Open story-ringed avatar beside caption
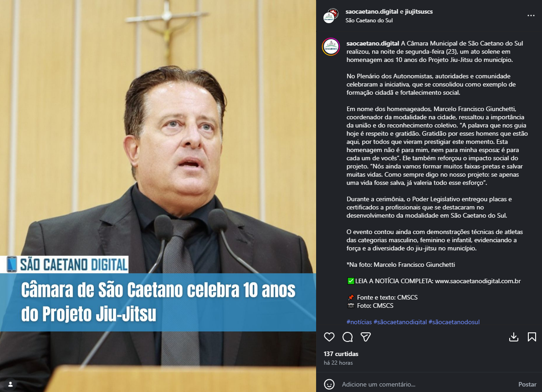542x392 pixels. pyautogui.click(x=331, y=46)
